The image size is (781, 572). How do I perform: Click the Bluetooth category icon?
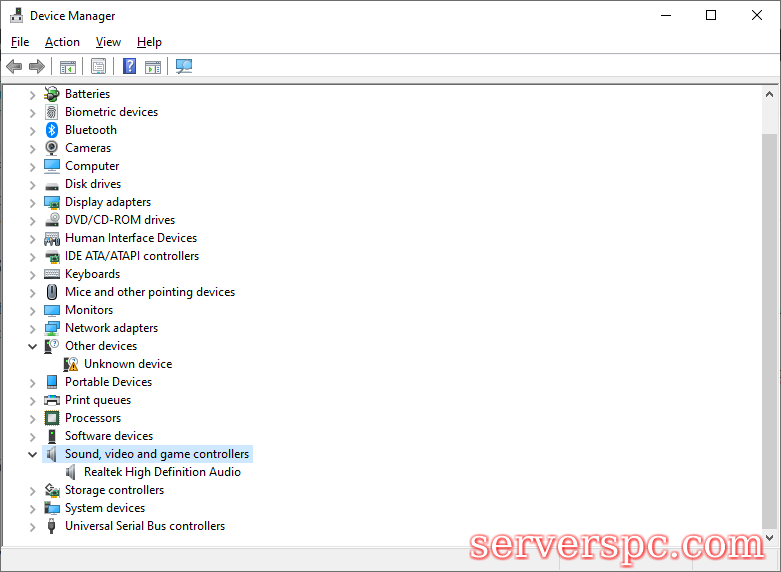pos(52,130)
